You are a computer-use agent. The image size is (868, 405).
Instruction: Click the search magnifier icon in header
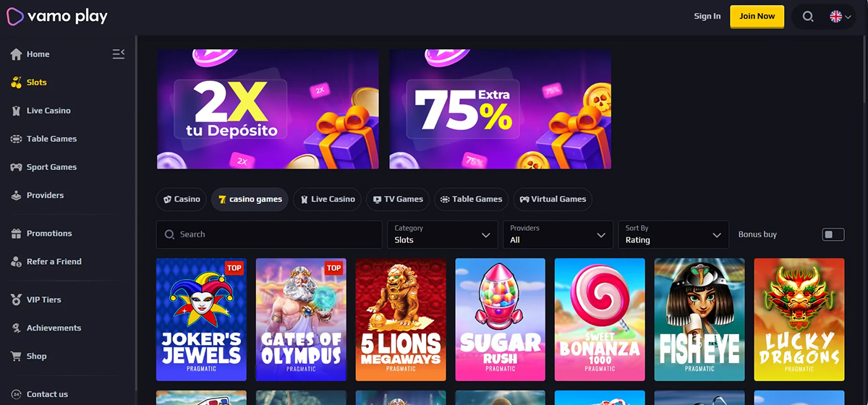(808, 17)
